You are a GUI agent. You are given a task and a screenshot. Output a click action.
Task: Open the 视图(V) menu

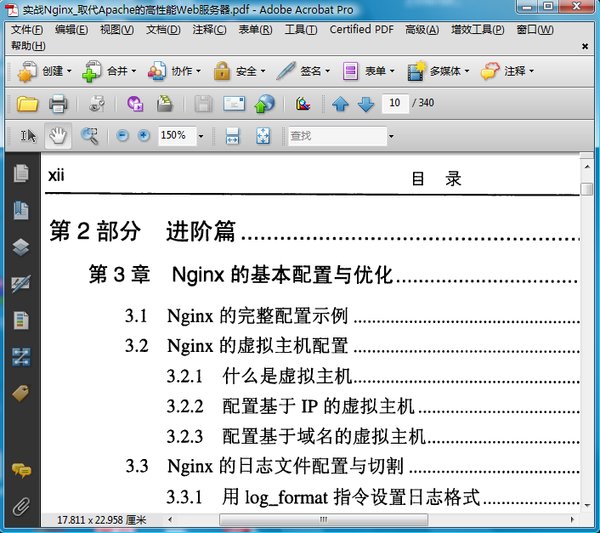[117, 29]
